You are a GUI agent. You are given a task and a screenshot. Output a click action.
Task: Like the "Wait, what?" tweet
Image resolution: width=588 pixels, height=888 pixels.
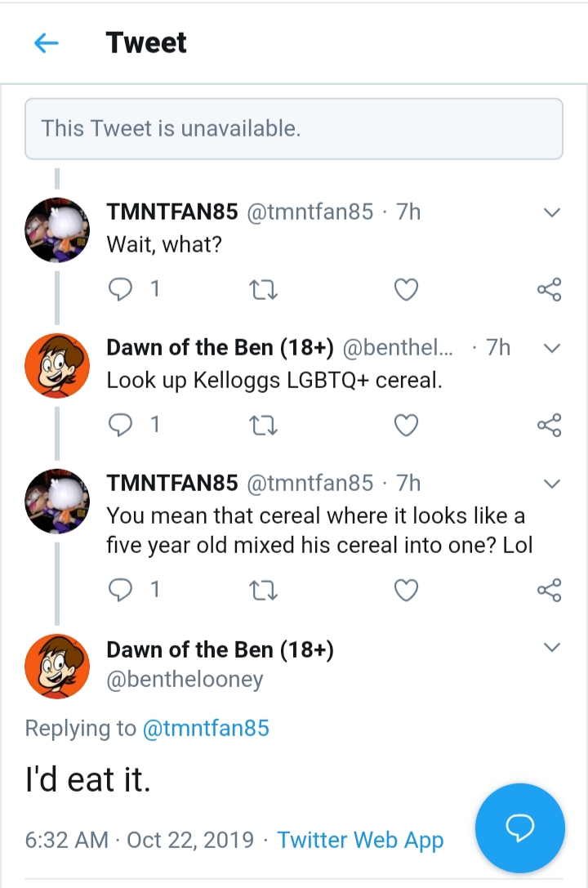tap(406, 289)
